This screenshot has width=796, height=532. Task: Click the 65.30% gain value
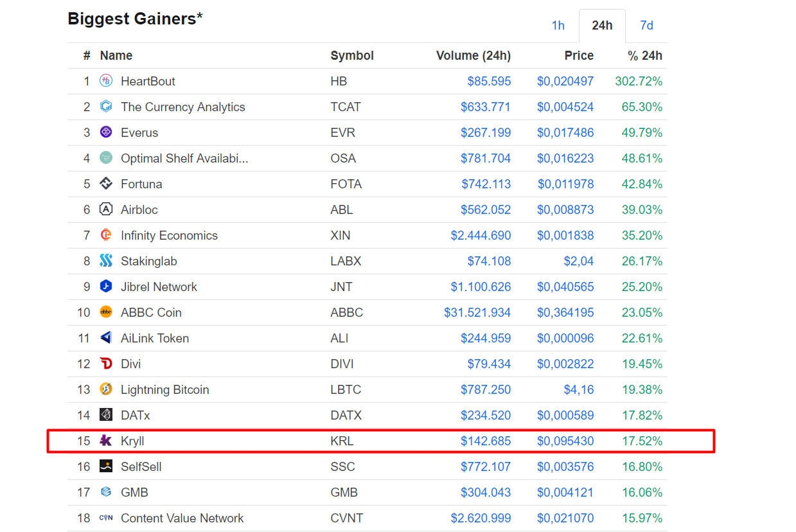point(642,107)
